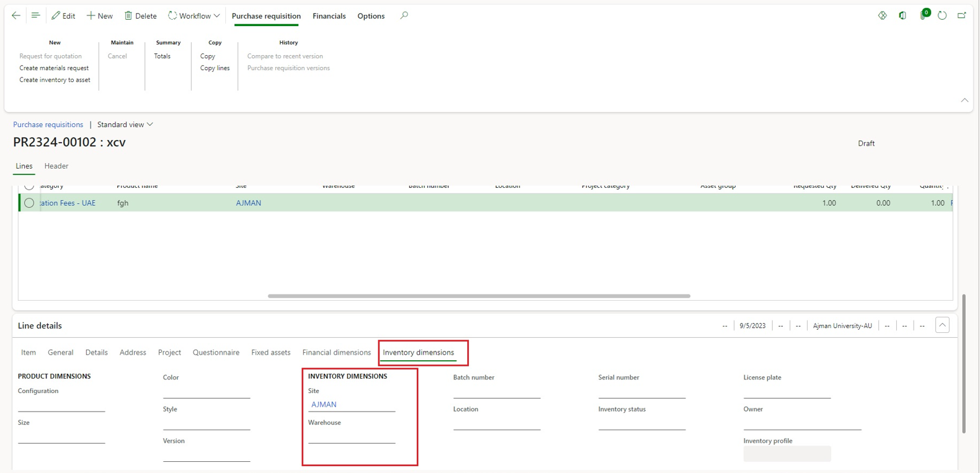Screen dimensions: 980x473
Task: Click the notification attachments icon with badge
Action: pos(924,14)
